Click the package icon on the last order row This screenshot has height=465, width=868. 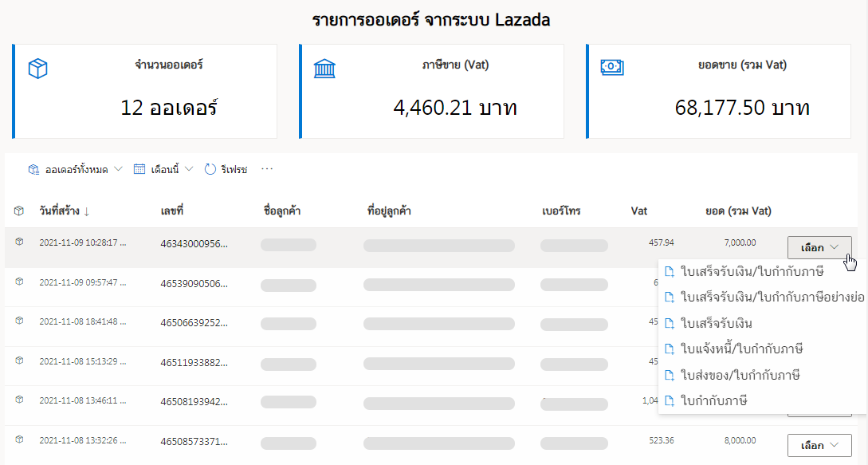[18, 439]
